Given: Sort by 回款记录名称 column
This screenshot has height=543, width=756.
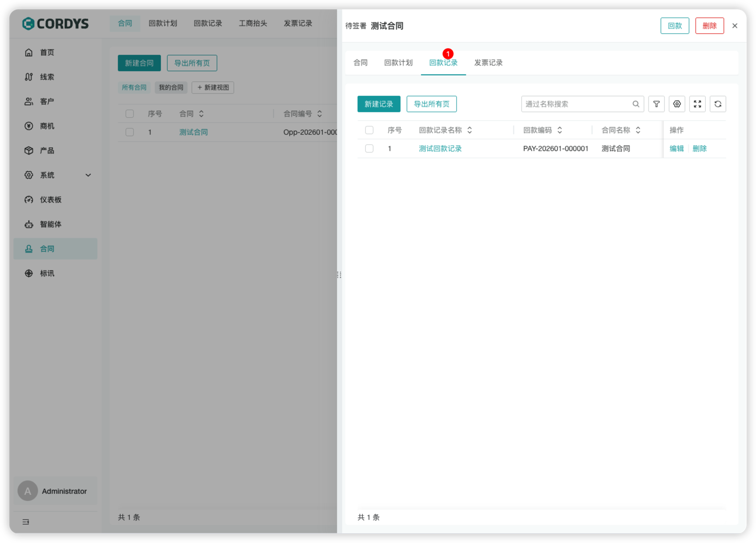Looking at the screenshot, I should point(469,130).
